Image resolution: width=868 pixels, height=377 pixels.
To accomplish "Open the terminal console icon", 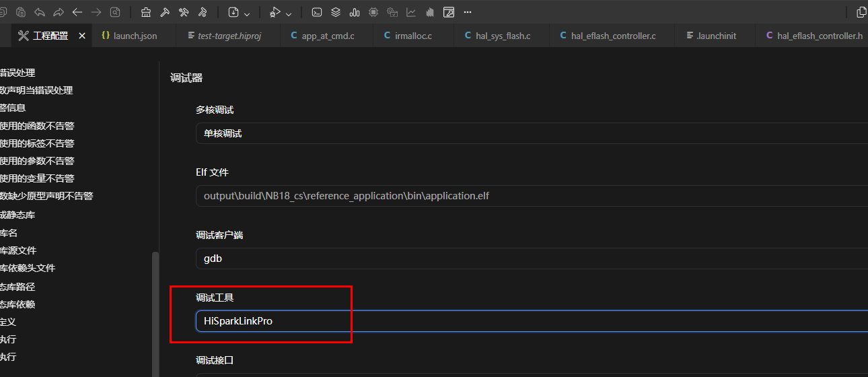I will click(316, 12).
